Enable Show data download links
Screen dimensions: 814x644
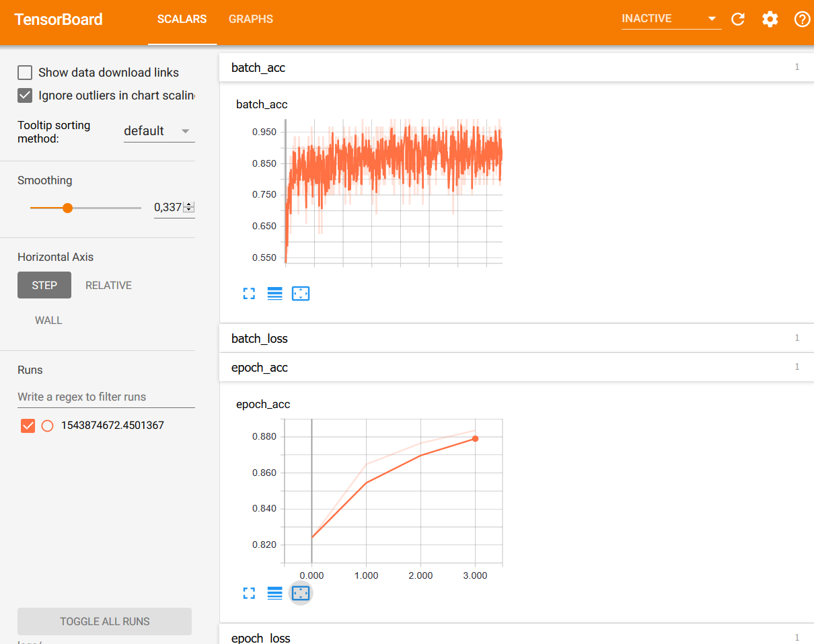(x=25, y=72)
